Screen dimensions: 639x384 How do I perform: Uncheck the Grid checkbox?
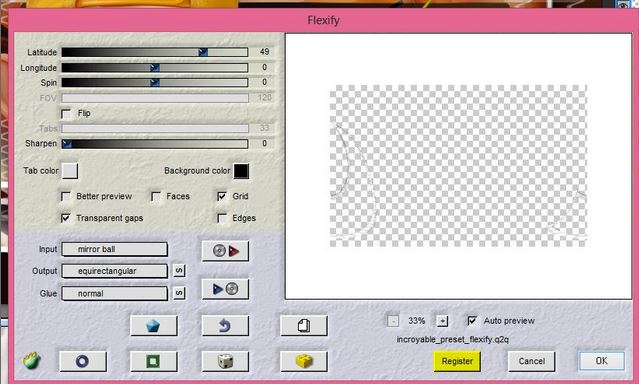pos(222,196)
